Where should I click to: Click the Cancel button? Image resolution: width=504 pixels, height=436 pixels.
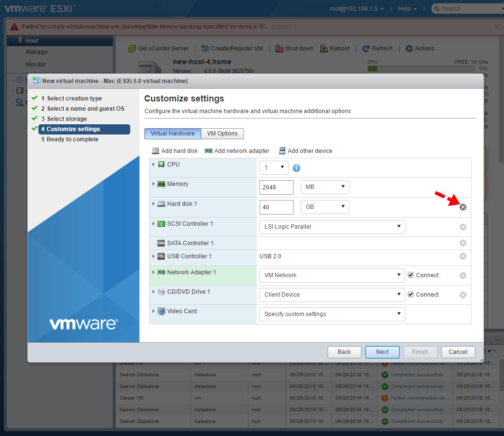(458, 352)
